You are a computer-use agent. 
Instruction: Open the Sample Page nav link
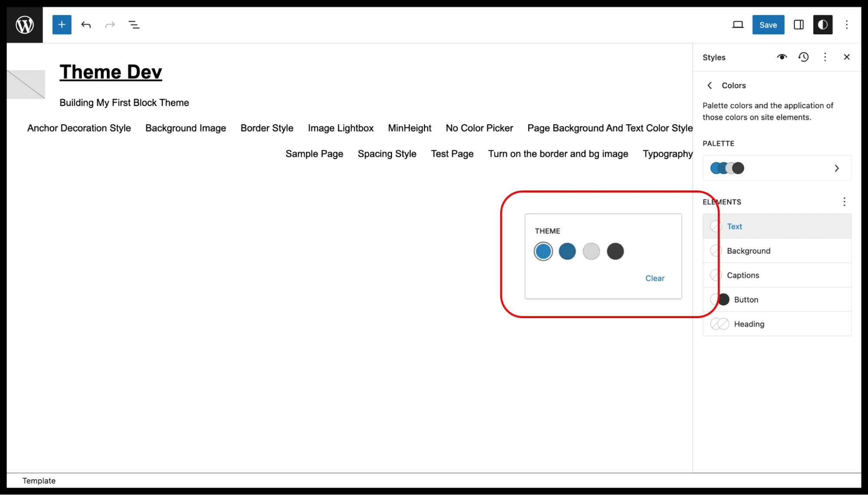tap(314, 154)
